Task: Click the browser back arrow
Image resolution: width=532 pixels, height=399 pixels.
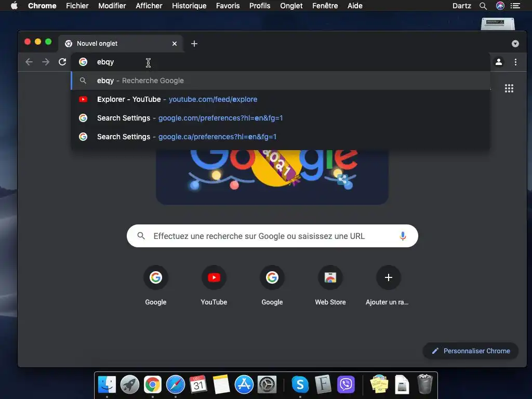Action: click(x=29, y=62)
